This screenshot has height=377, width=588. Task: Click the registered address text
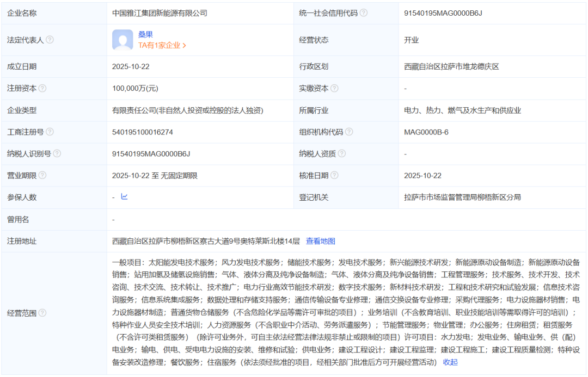tap(206, 241)
